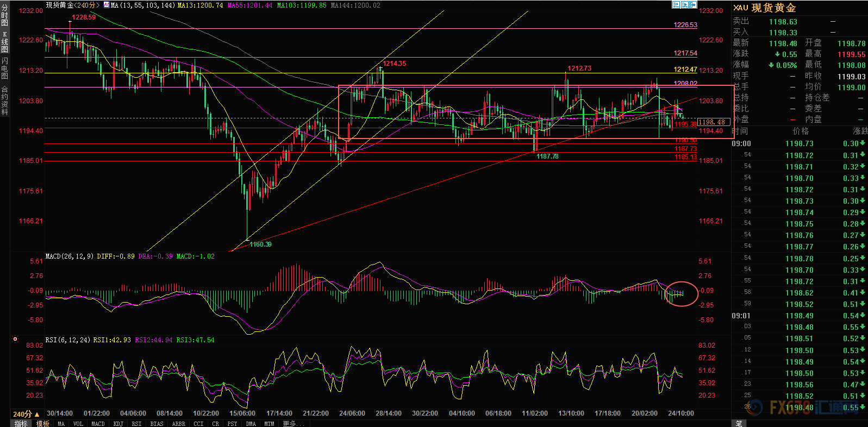Click the first chart tool icon at top right
The width and height of the screenshot is (868, 427).
point(676,5)
